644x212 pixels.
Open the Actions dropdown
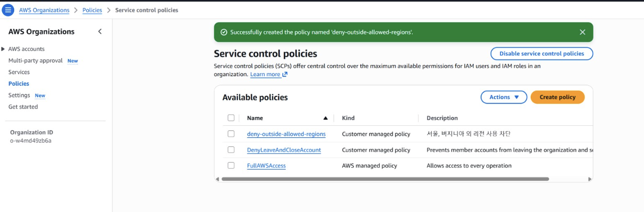[x=503, y=97]
